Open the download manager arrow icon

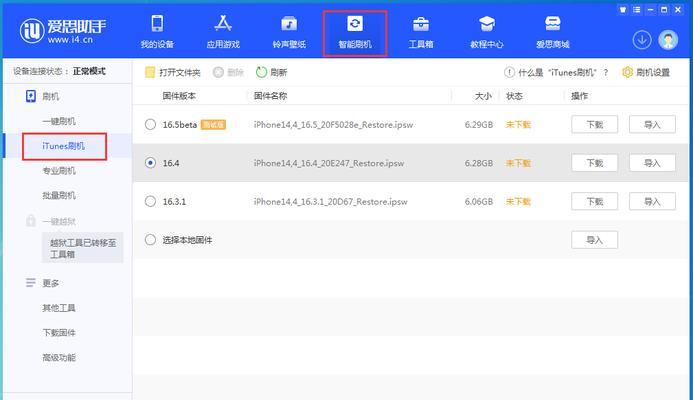click(642, 40)
